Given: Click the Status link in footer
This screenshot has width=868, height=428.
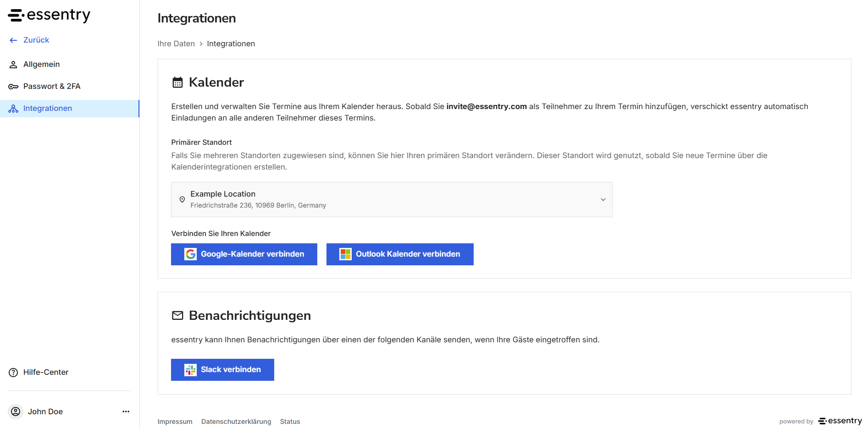Looking at the screenshot, I should click(290, 422).
